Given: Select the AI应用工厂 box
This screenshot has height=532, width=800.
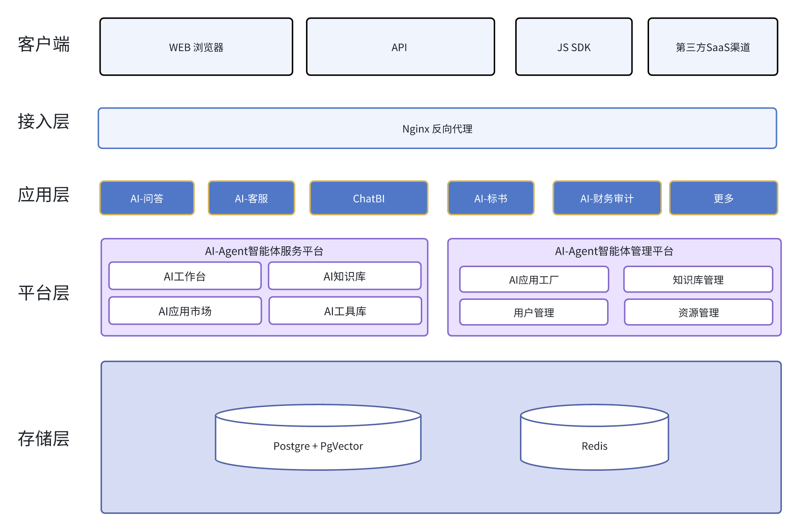Looking at the screenshot, I should coord(534,279).
